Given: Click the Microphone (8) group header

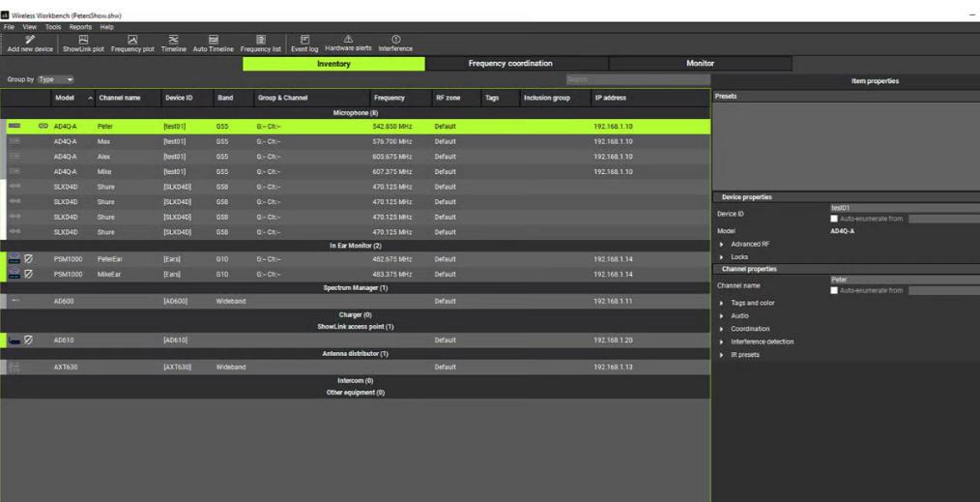Looking at the screenshot, I should 355,113.
